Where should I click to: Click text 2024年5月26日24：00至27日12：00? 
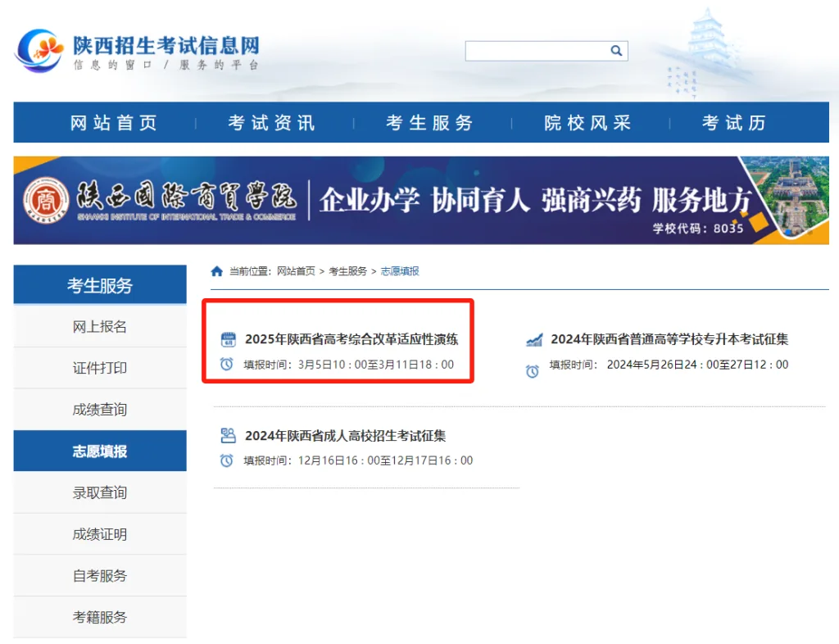(697, 365)
